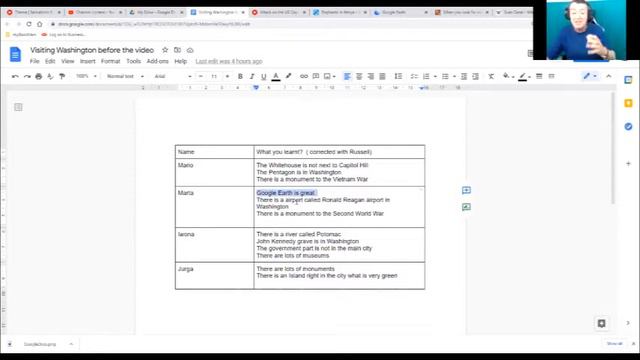
Task: Check the cloud document status icon
Action: point(190,50)
